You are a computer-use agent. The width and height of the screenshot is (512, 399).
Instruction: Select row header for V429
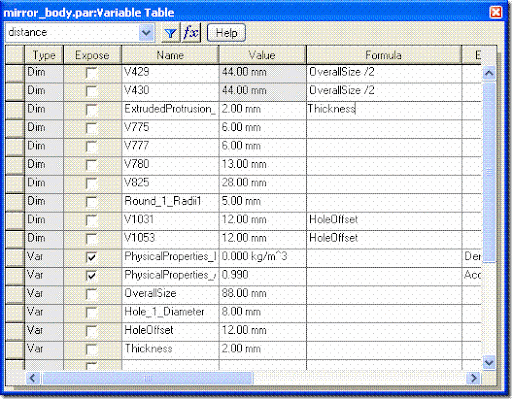(x=15, y=72)
